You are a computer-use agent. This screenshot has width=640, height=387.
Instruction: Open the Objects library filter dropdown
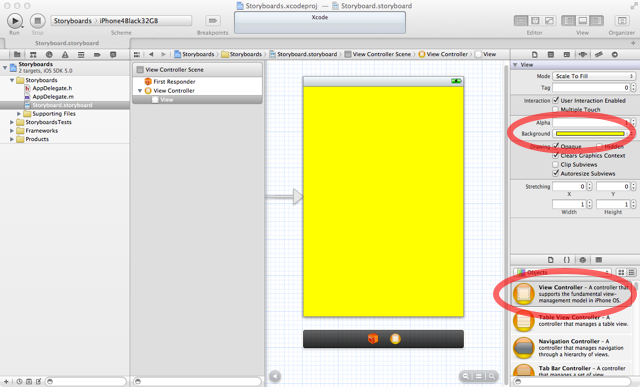563,272
